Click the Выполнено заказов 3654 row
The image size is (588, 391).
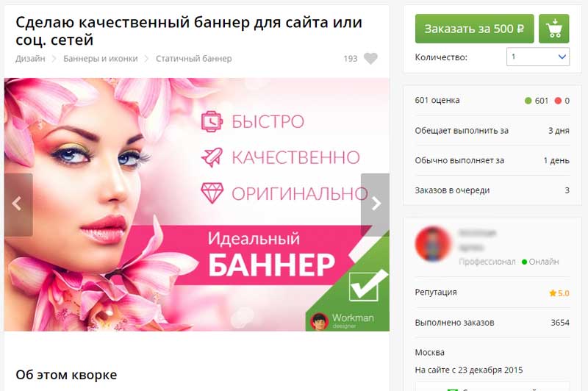(x=492, y=323)
